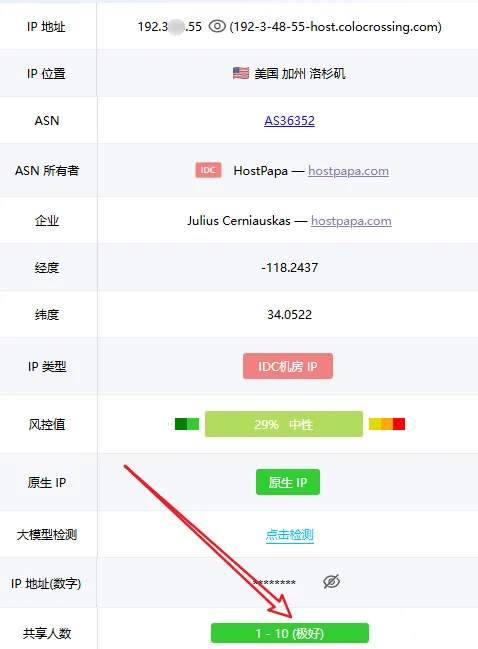
Task: Open the AS36352 link
Action: 289,120
